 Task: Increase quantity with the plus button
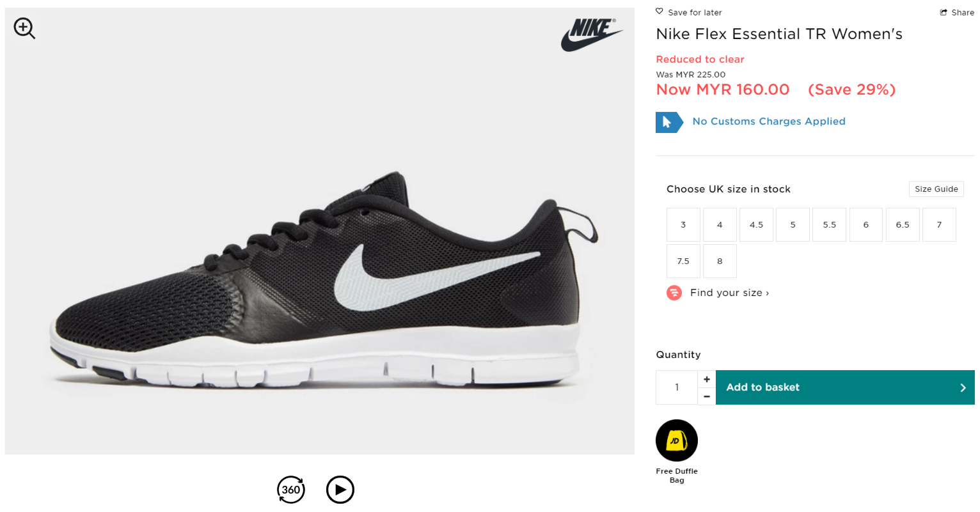click(x=707, y=379)
